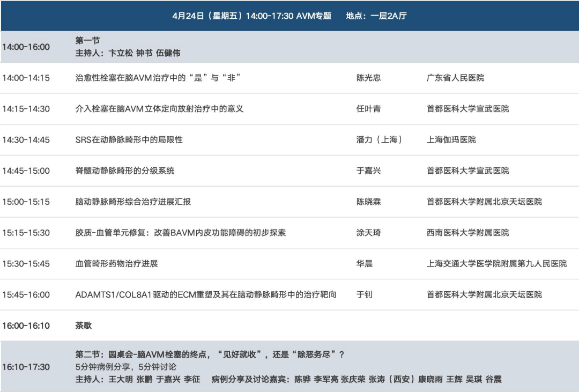Click the 茶歇 break row label
Image resolution: width=579 pixels, height=392 pixels.
[x=84, y=326]
